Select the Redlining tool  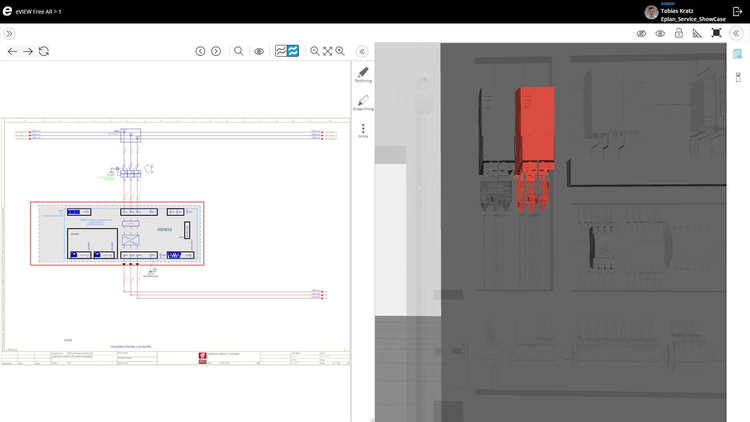(363, 74)
